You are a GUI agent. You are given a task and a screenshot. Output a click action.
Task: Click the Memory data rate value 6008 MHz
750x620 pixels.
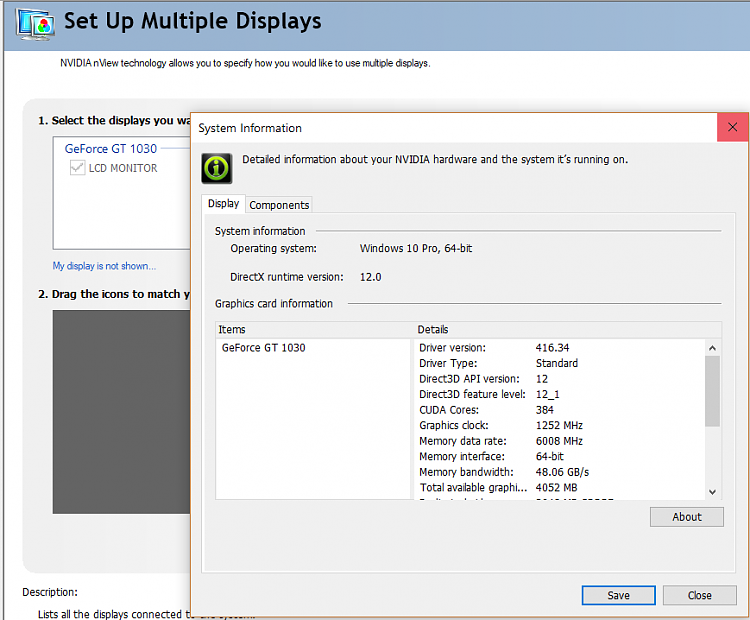(x=559, y=441)
